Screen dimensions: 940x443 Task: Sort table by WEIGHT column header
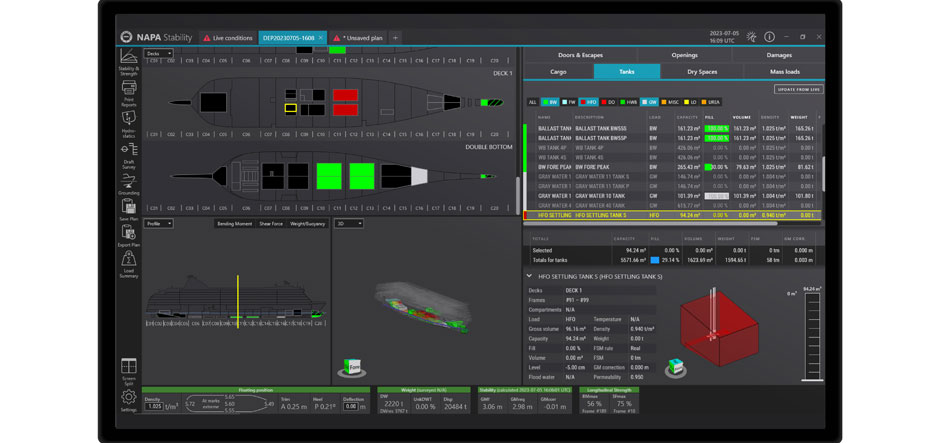coord(799,117)
